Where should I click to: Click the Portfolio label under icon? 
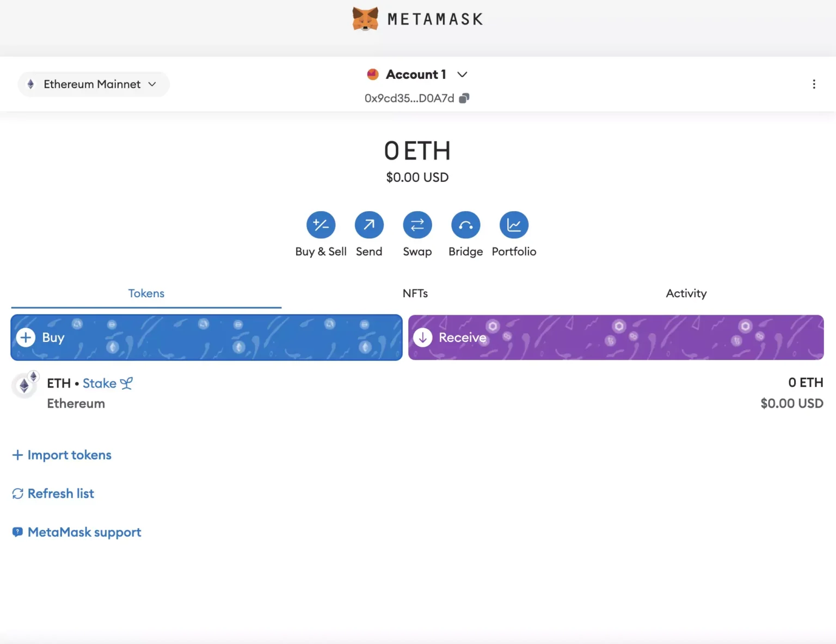click(x=514, y=252)
